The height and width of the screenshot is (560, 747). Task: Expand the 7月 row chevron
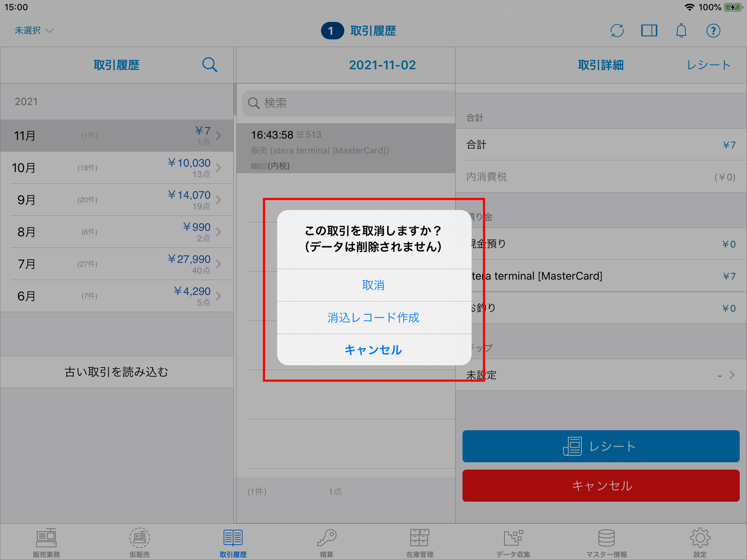point(218,264)
